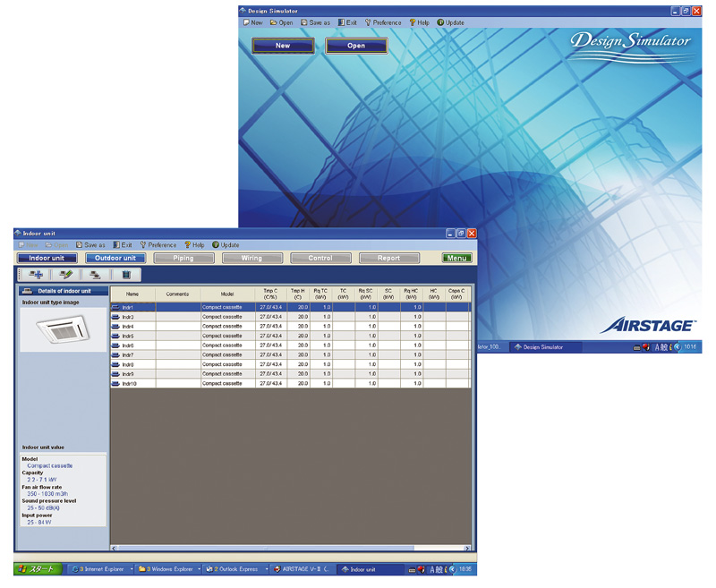Click the Windows Start button
716x588 pixels.
tap(38, 569)
